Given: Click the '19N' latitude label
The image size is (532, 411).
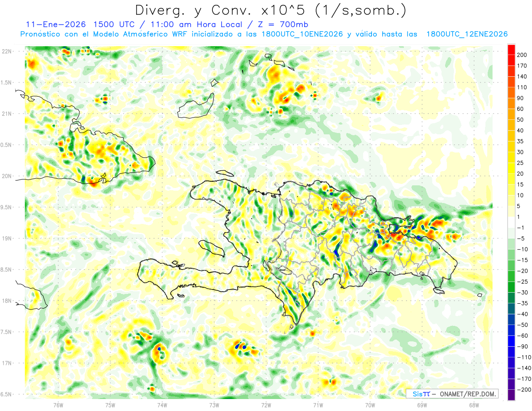Looking at the screenshot, I should click(7, 238).
